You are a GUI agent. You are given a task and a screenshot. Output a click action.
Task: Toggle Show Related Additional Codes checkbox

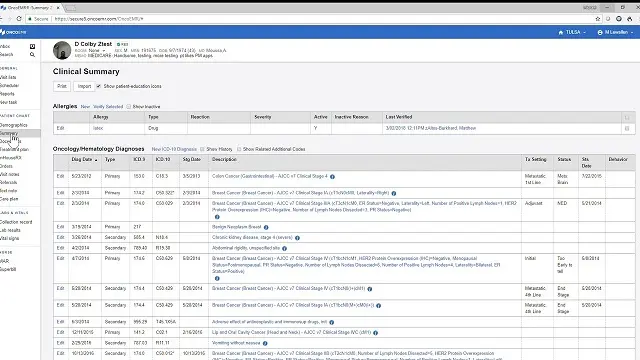pyautogui.click(x=239, y=149)
